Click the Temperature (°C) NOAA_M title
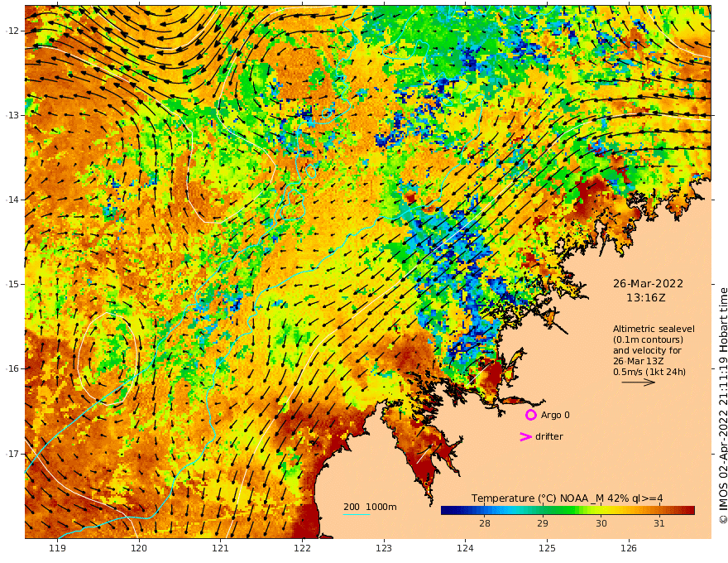 (x=567, y=498)
